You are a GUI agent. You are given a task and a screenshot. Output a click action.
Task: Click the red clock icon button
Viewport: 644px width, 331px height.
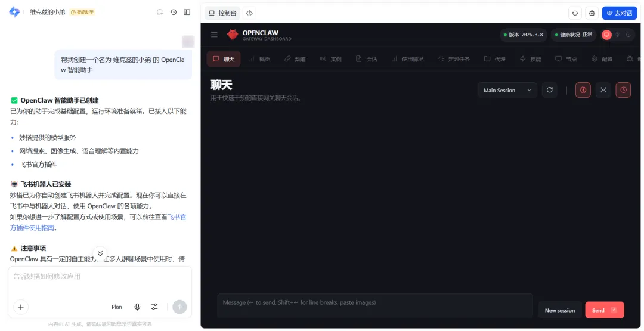pyautogui.click(x=624, y=90)
